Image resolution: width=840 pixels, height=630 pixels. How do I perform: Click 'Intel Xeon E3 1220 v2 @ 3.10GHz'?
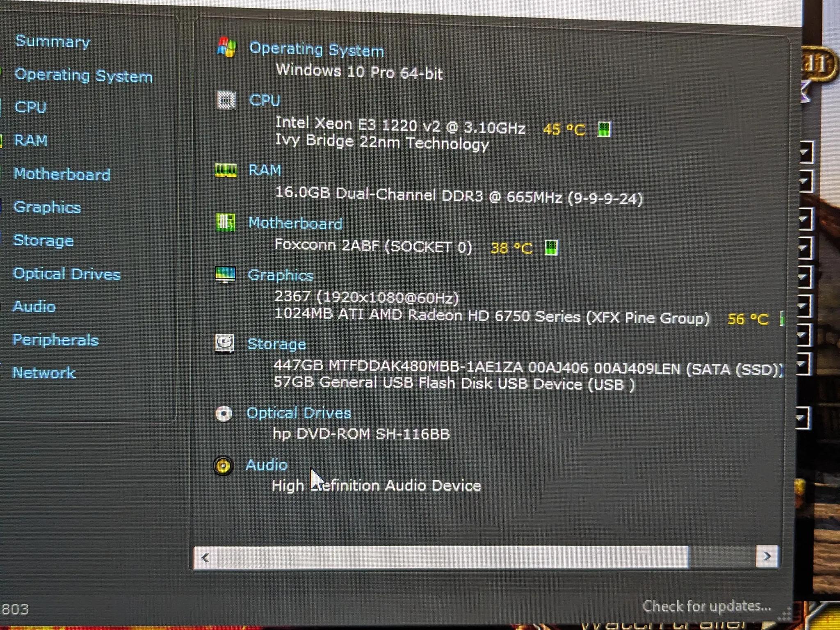tap(400, 126)
